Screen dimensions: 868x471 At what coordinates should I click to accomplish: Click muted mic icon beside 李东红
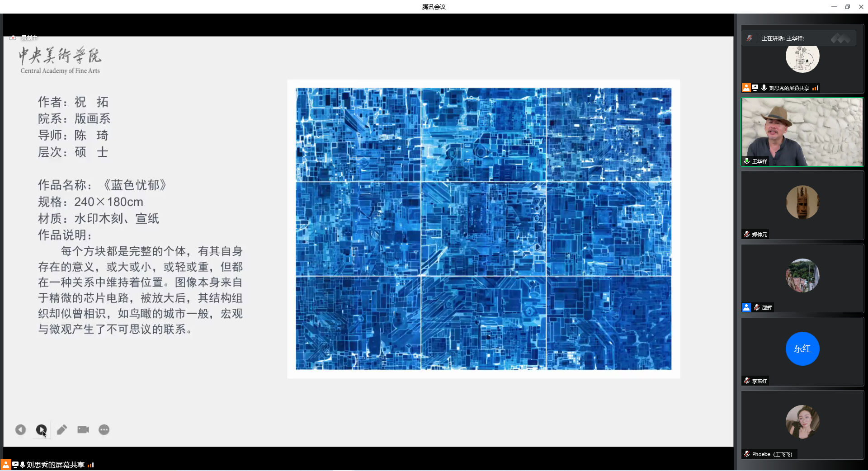click(x=747, y=381)
